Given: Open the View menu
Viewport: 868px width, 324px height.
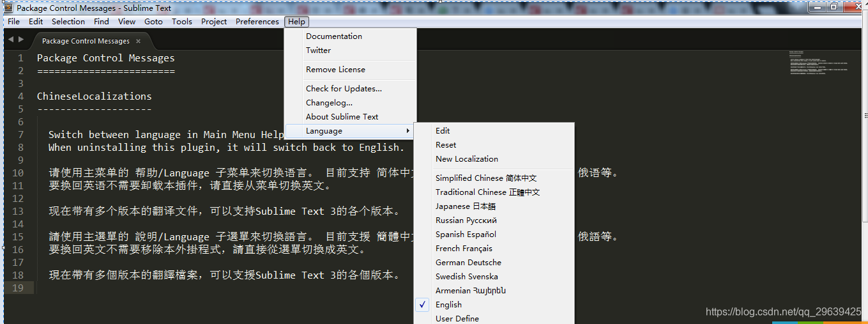Looking at the screenshot, I should (x=126, y=22).
